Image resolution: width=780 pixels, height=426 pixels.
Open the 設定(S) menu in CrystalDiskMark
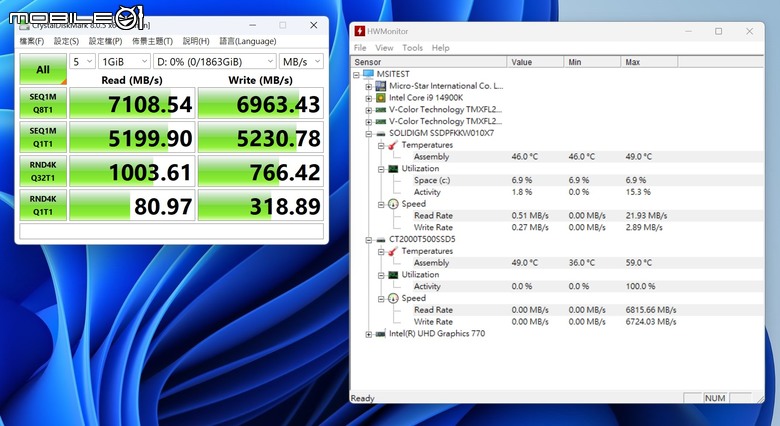[x=66, y=41]
